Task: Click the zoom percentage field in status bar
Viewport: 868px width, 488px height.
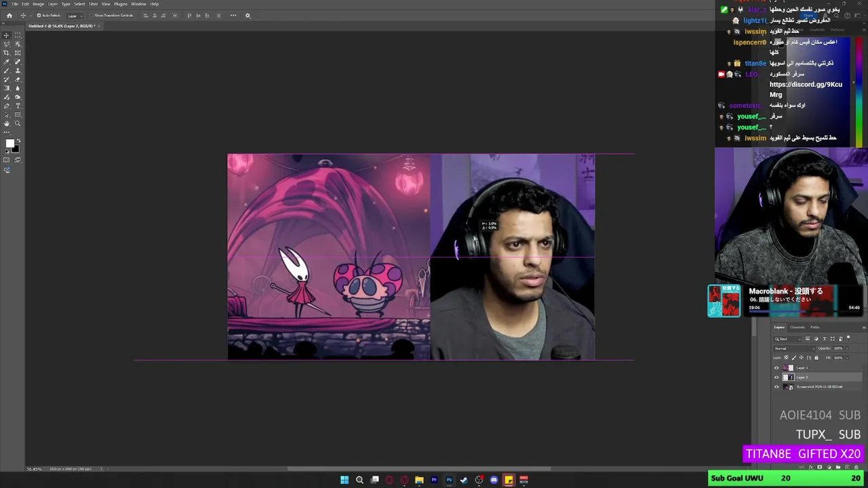Action: [x=34, y=469]
